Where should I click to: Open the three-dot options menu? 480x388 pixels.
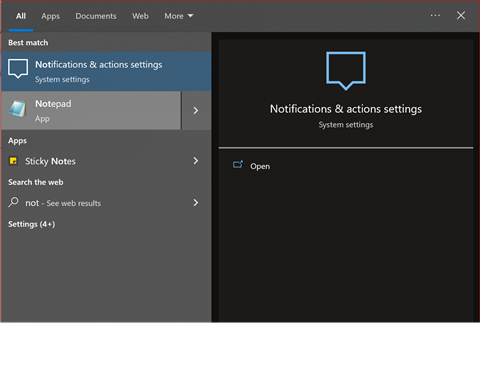(435, 15)
